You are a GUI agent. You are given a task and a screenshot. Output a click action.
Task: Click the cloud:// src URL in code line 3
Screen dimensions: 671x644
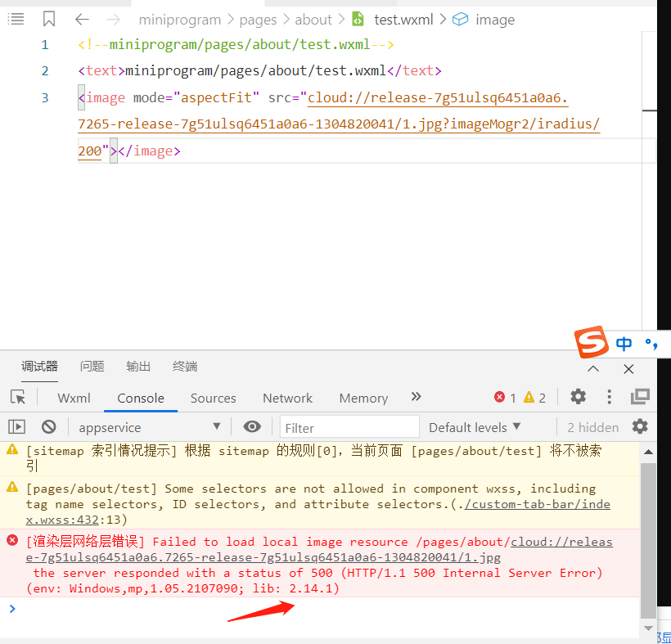pos(339,124)
